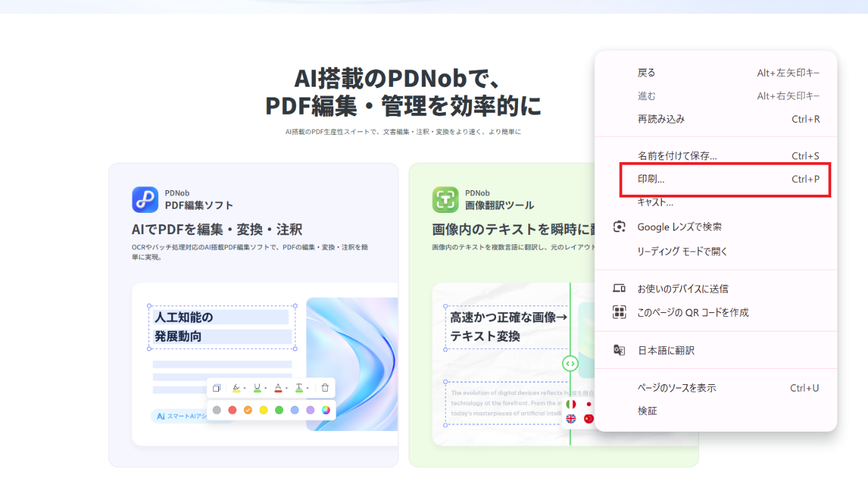Click the copy icon in the annotation toolbar

coord(218,387)
